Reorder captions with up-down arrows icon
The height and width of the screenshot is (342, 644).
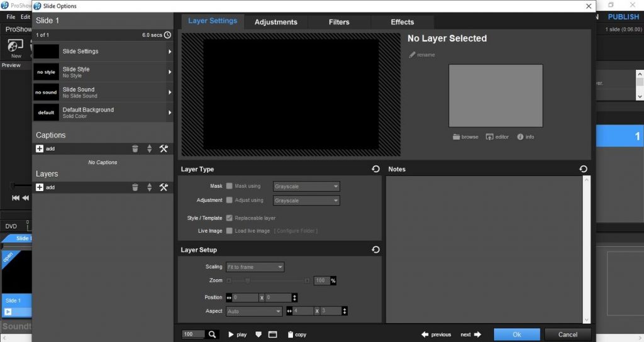[x=150, y=148]
